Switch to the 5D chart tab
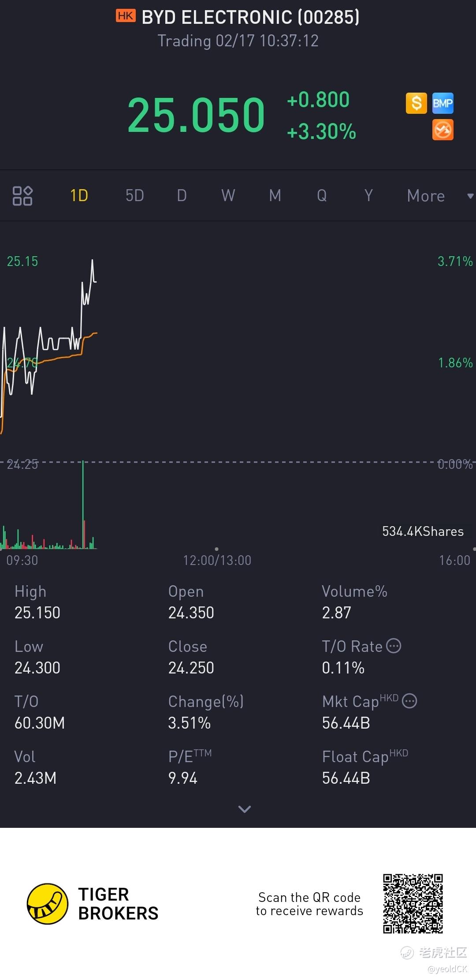The image size is (476, 980). (135, 195)
